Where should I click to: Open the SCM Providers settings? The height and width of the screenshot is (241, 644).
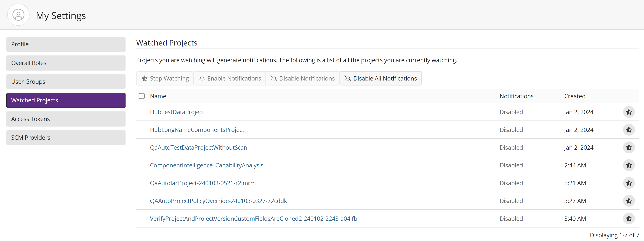coord(66,138)
